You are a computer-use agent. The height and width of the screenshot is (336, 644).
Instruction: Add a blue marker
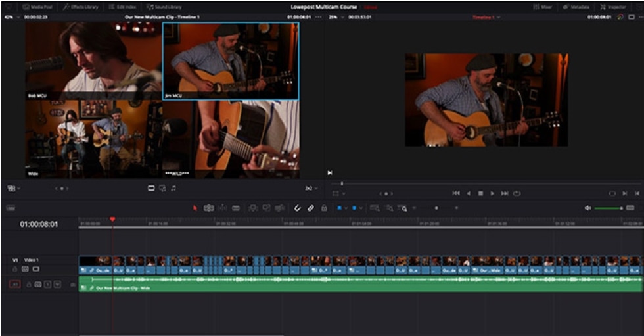pos(354,208)
